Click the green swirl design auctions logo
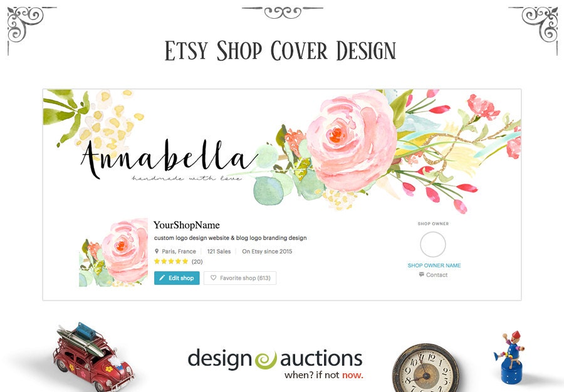 coord(266,360)
